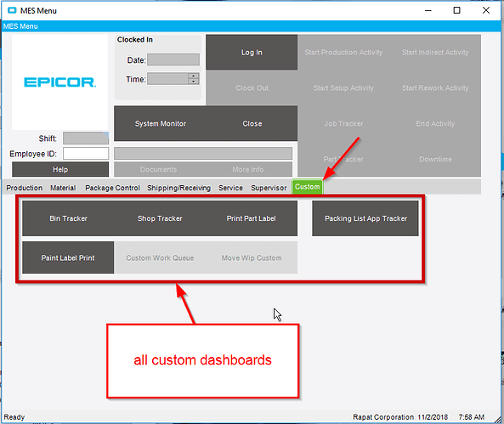The width and height of the screenshot is (504, 424).
Task: Focus the Employee ID input field
Action: coord(86,153)
